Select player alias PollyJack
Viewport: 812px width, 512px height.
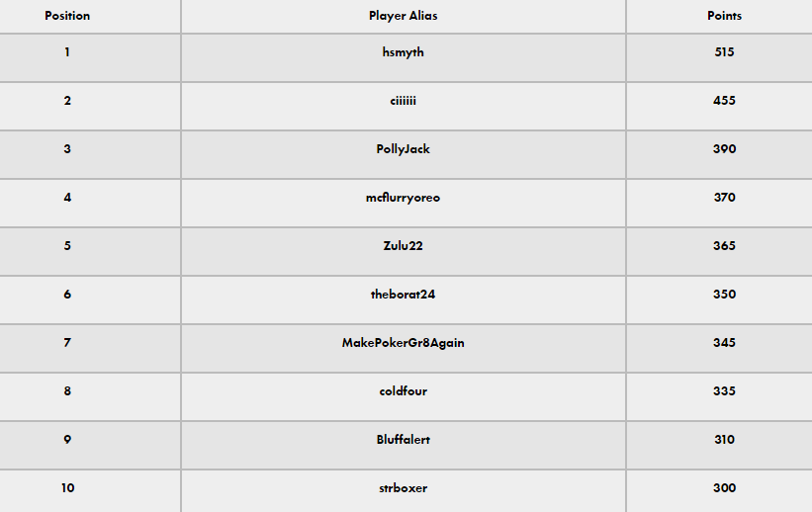[x=403, y=149]
